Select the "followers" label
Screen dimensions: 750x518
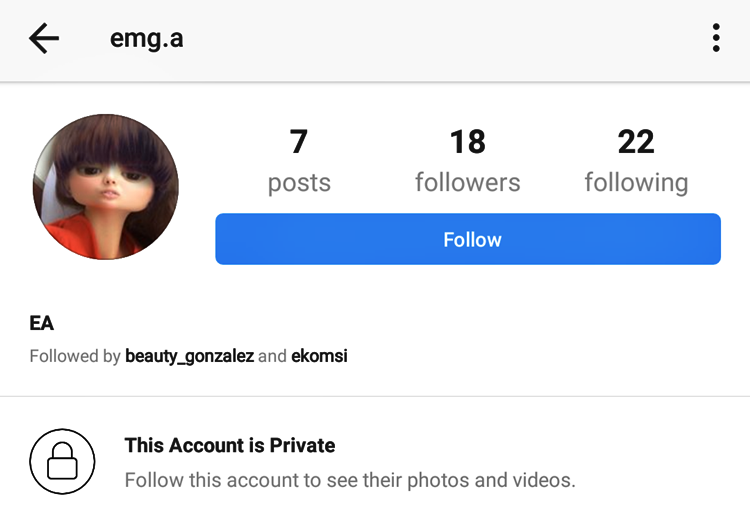coord(467,183)
